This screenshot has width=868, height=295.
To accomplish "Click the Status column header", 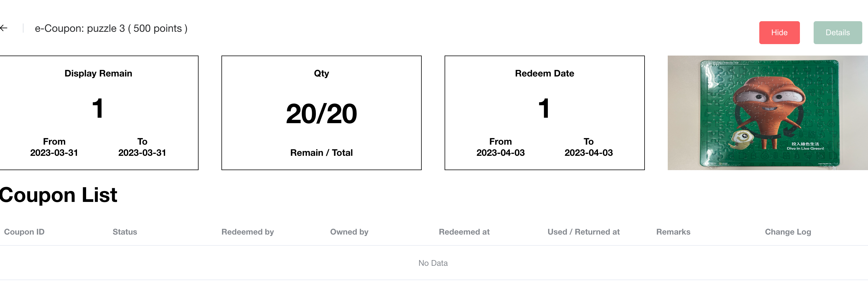I will [x=125, y=232].
